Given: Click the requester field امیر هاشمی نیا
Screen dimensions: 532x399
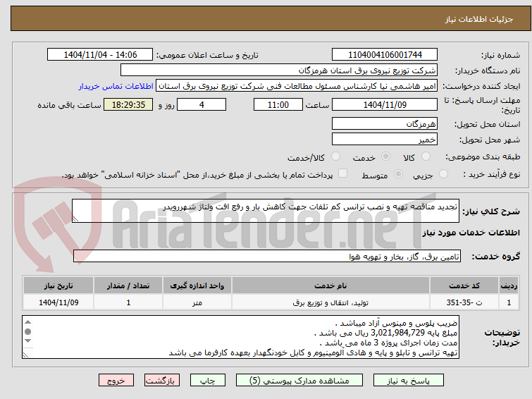Looking at the screenshot, I should click(297, 86).
